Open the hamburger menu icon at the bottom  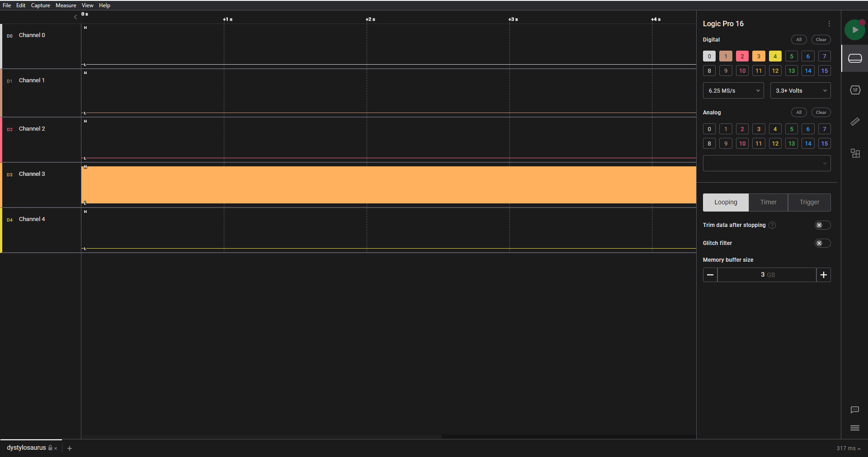[854, 428]
